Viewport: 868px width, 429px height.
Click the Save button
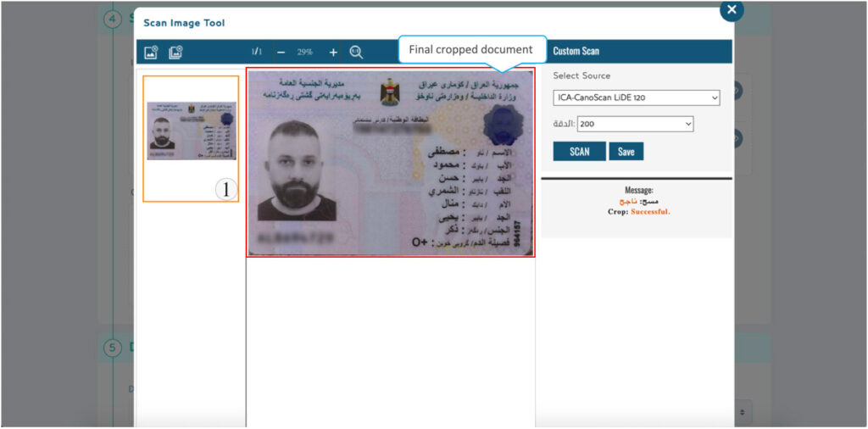coord(626,151)
